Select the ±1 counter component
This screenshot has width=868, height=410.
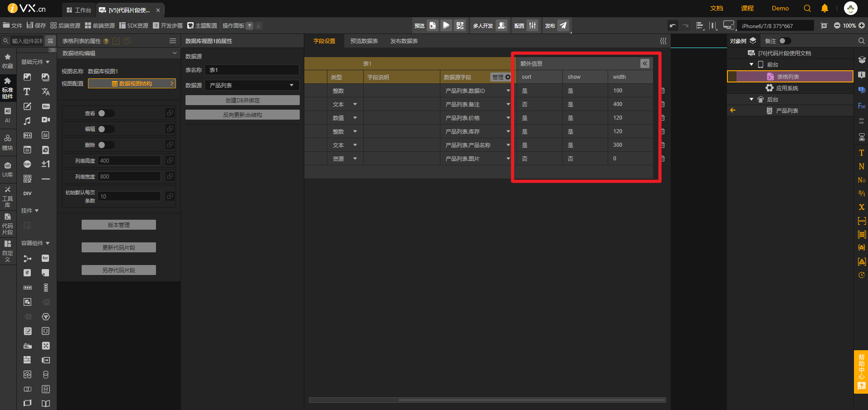[46, 164]
